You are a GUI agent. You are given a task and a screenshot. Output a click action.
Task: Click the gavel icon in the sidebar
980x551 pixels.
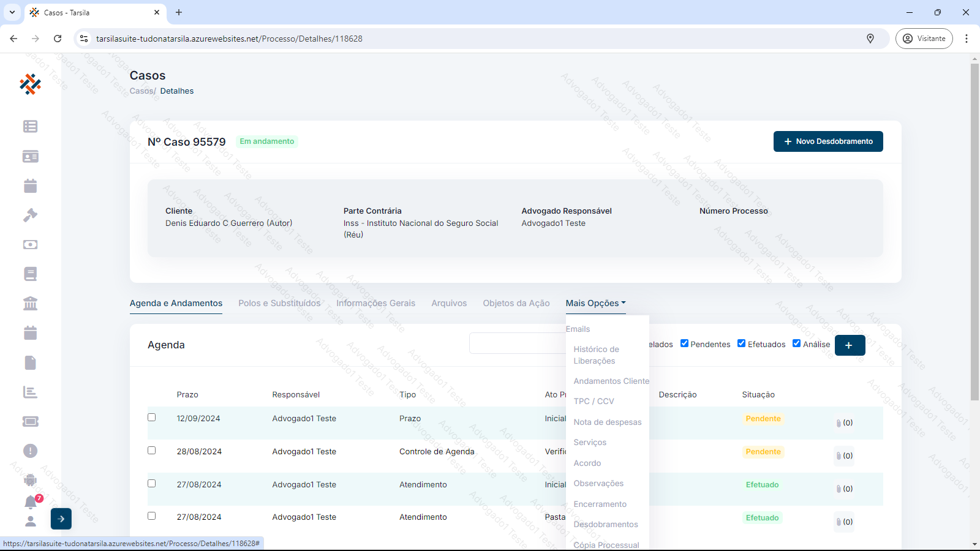coord(30,215)
